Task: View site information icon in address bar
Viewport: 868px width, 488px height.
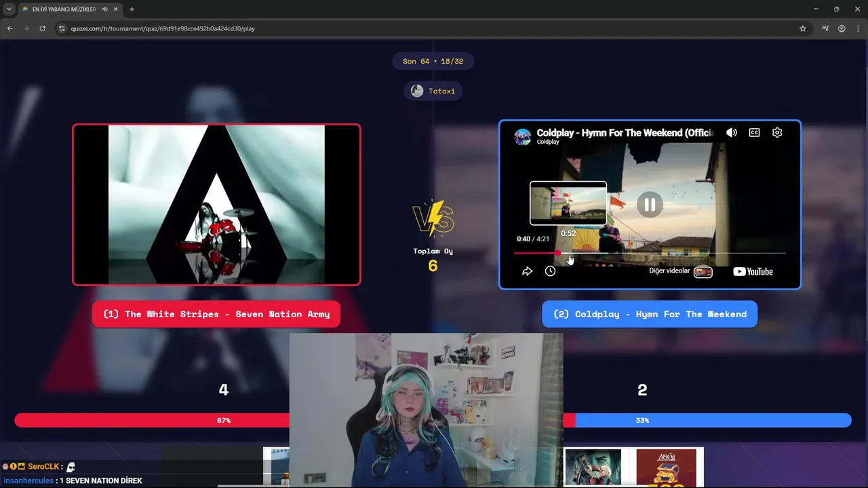Action: tap(62, 28)
